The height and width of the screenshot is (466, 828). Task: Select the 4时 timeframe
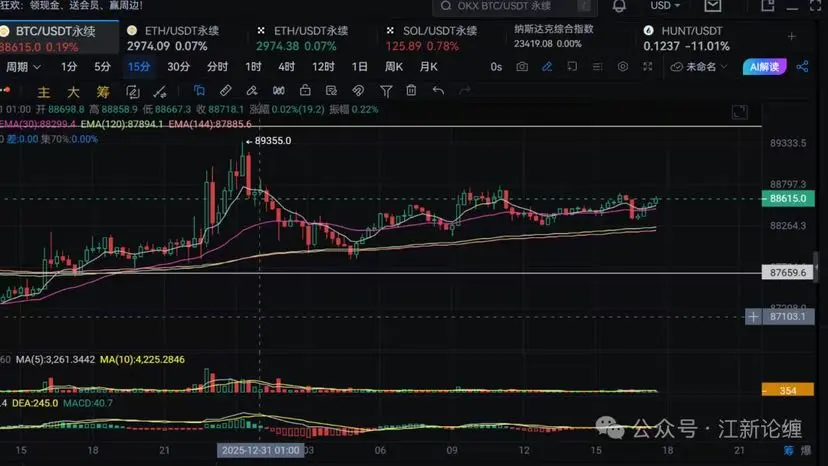[286, 67]
